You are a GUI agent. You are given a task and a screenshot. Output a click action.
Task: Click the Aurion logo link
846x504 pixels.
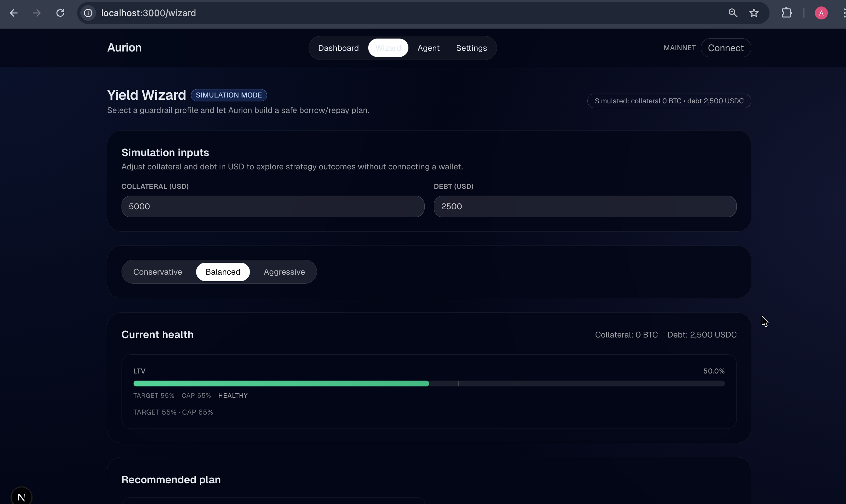click(x=124, y=48)
